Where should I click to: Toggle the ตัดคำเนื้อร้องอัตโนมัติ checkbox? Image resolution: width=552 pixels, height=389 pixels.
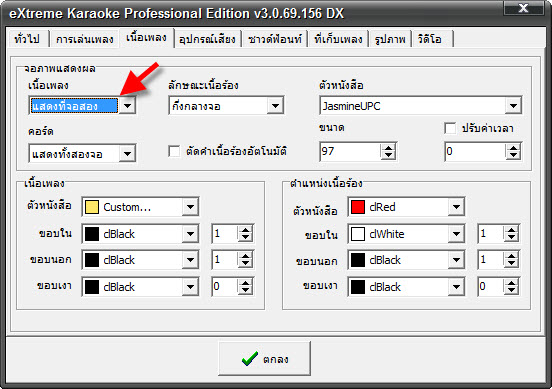174,151
